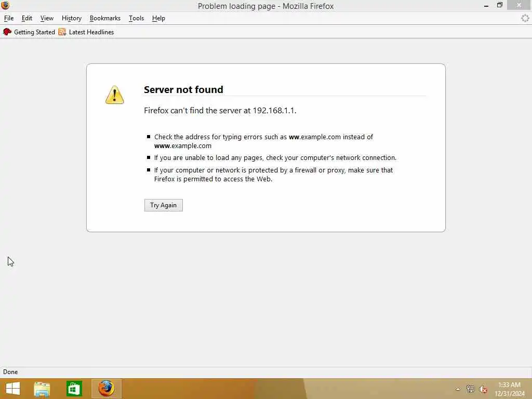The image size is (532, 399).
Task: Minimize the Firefox window
Action: (486, 5)
